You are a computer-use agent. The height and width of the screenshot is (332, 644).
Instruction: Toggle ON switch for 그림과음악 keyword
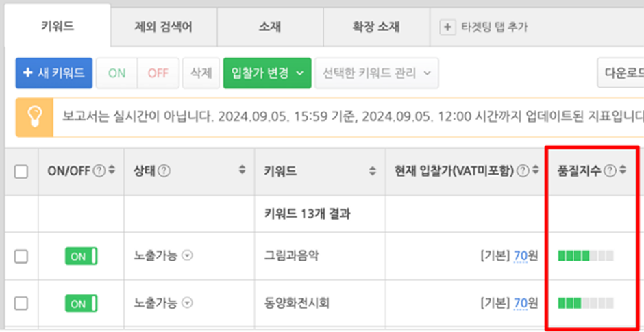click(x=81, y=256)
